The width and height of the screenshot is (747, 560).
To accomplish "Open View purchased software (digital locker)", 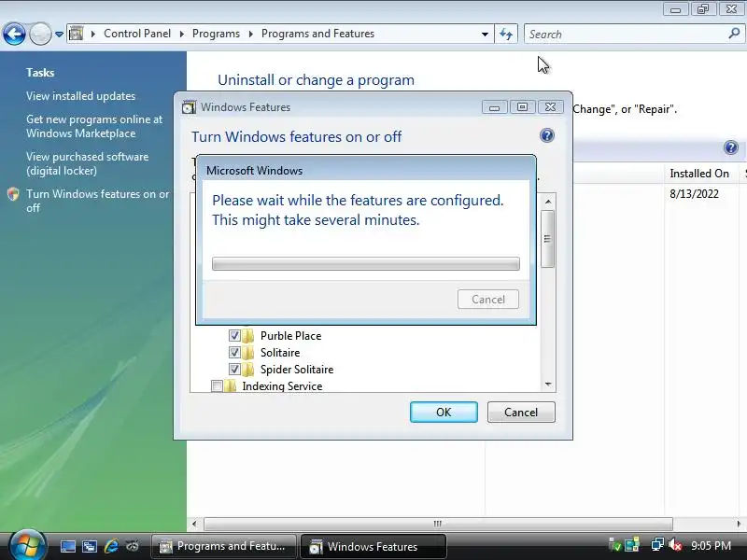I will [x=87, y=164].
